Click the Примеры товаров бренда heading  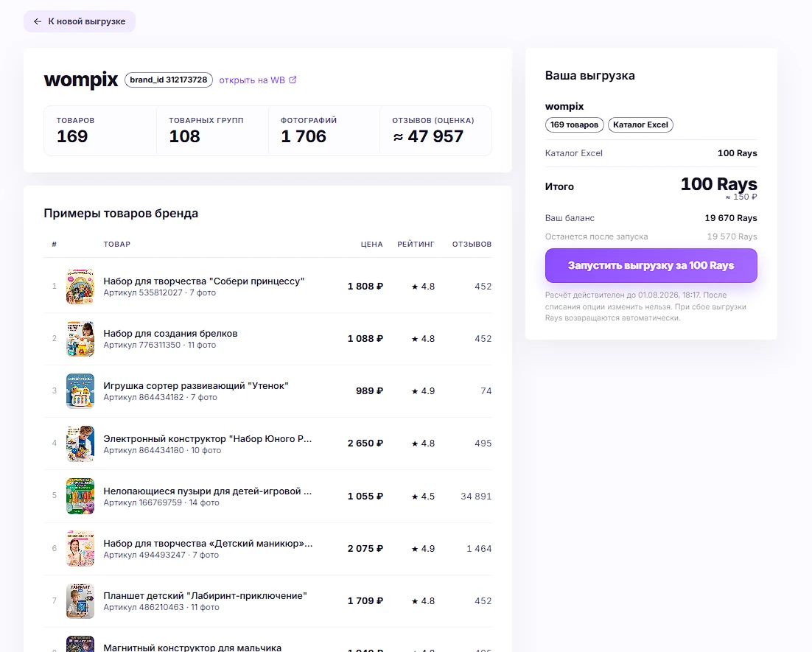[121, 214]
